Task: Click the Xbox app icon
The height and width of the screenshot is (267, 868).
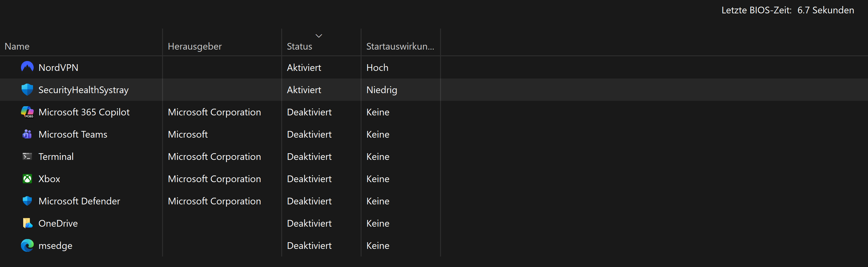Action: (x=27, y=179)
